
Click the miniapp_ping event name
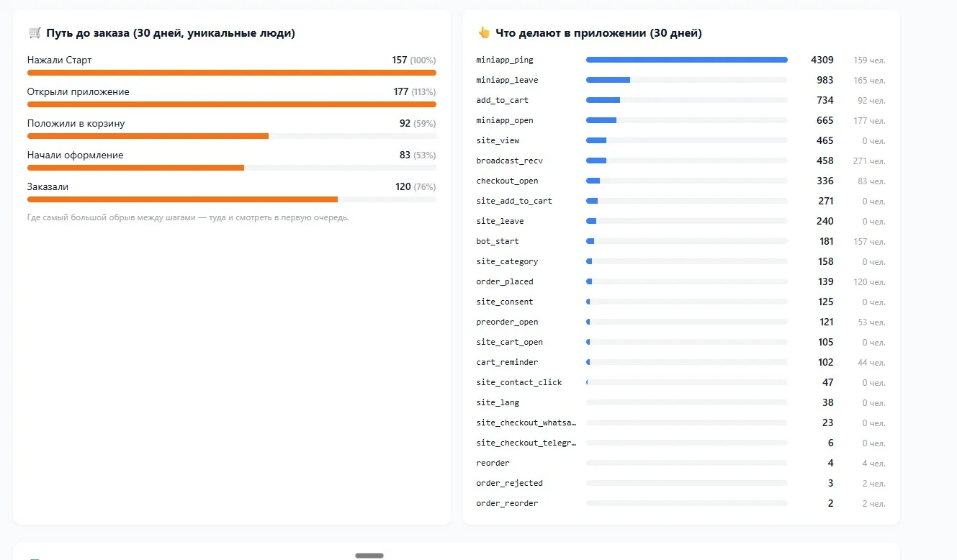(505, 60)
